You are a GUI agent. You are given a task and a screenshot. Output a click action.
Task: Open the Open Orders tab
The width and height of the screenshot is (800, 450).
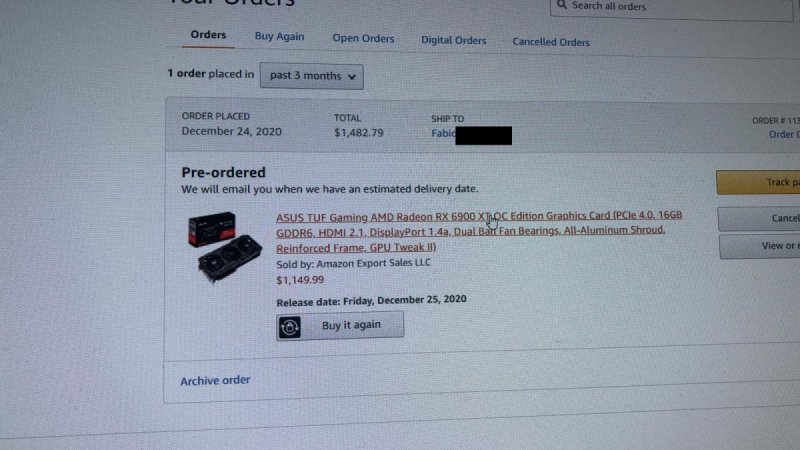(x=363, y=39)
